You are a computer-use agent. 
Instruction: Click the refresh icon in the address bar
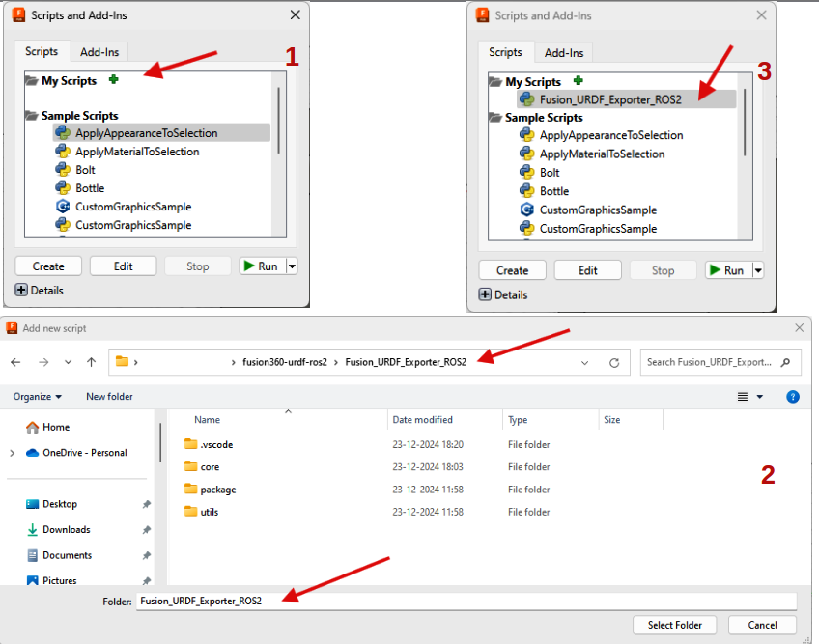click(614, 361)
